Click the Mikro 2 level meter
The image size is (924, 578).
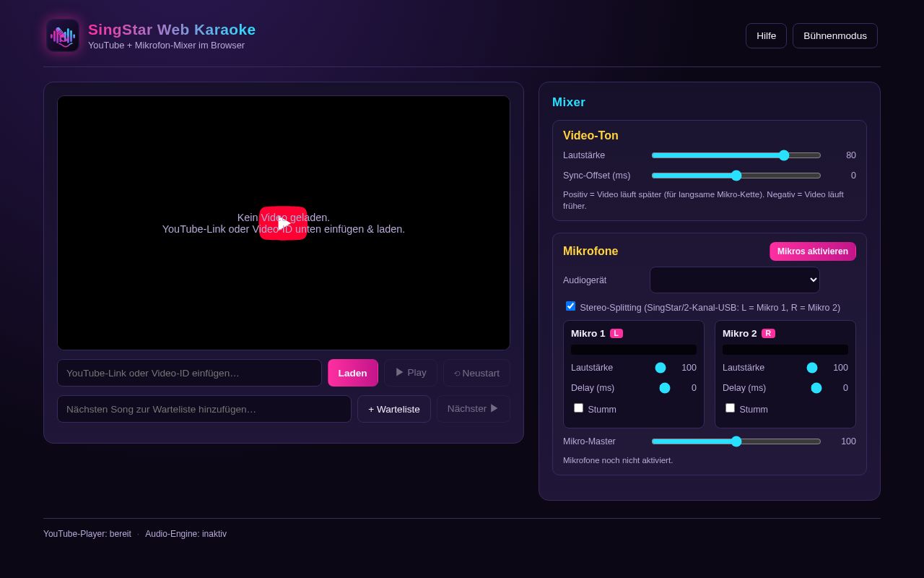tap(785, 350)
